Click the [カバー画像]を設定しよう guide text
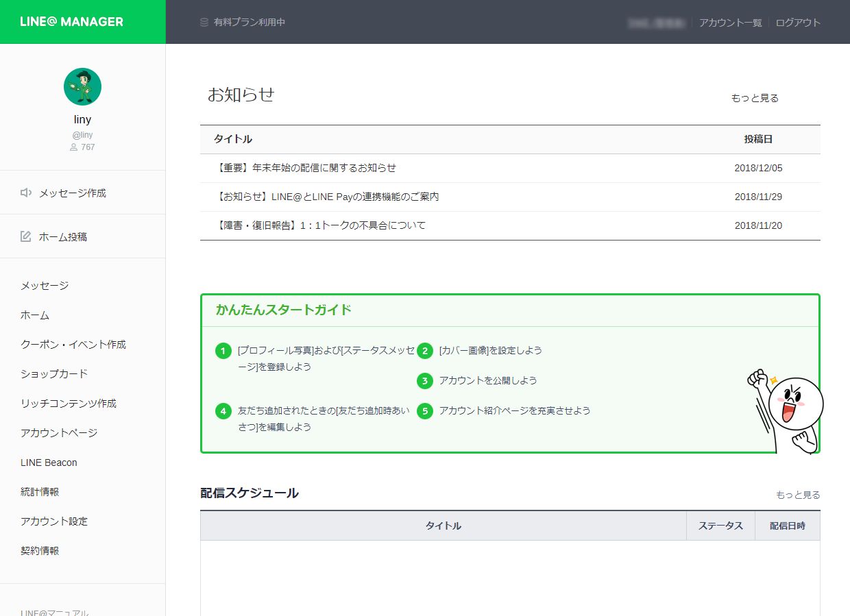 point(491,351)
